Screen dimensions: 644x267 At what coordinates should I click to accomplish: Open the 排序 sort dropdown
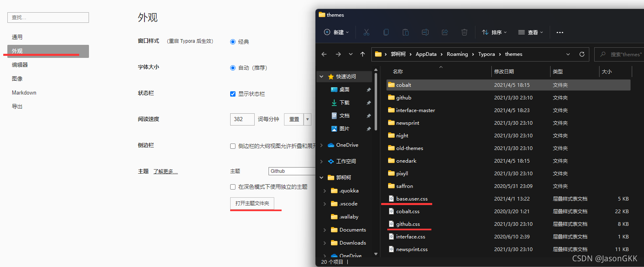pyautogui.click(x=494, y=32)
